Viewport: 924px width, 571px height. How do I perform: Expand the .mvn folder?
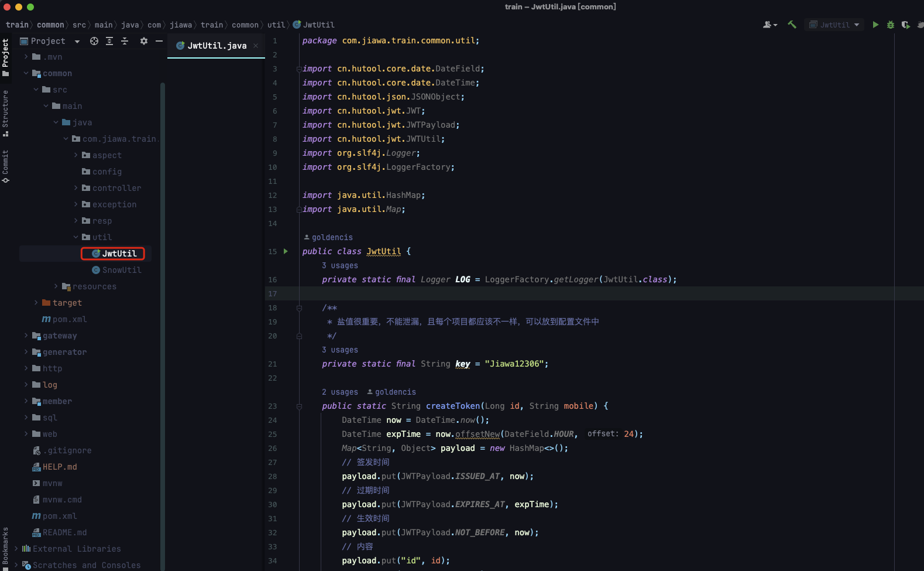click(26, 57)
